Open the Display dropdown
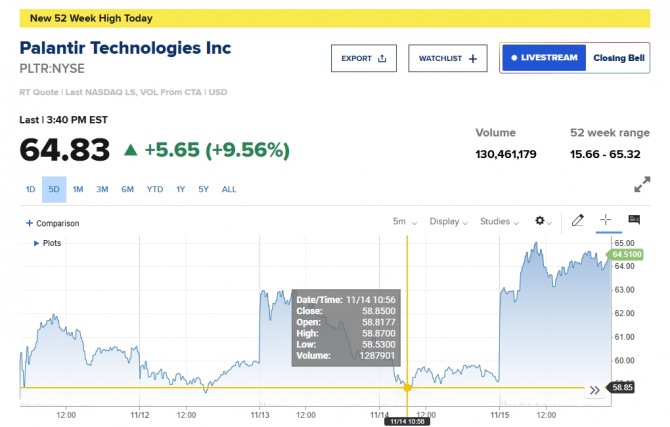Image resolution: width=670 pixels, height=427 pixels. 449,221
